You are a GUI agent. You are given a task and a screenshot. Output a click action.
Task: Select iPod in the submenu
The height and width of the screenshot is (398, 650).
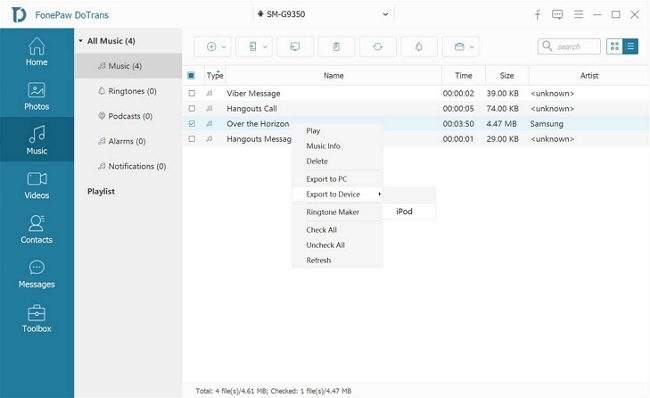click(x=409, y=211)
